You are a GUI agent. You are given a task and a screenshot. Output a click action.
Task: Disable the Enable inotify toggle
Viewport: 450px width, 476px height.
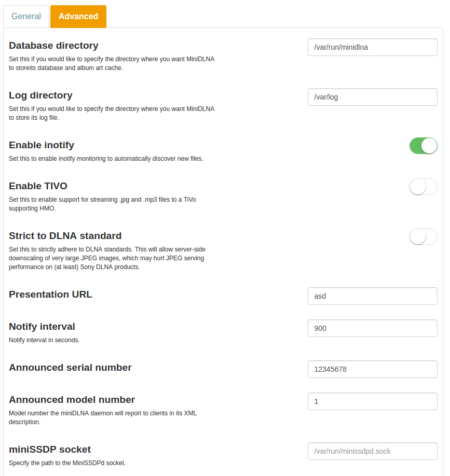click(x=424, y=146)
